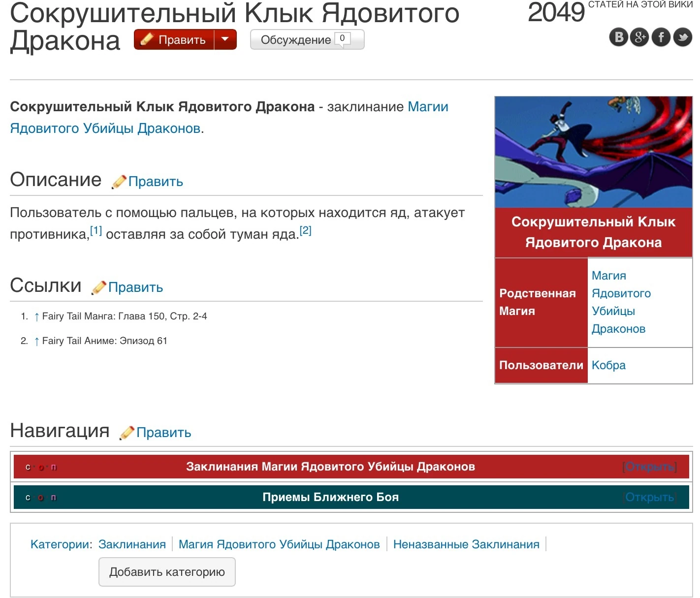700x598 pixels.
Task: Click the infobox caption Сокрушительный Клык Ядовитого Дракона
Action: 593,232
